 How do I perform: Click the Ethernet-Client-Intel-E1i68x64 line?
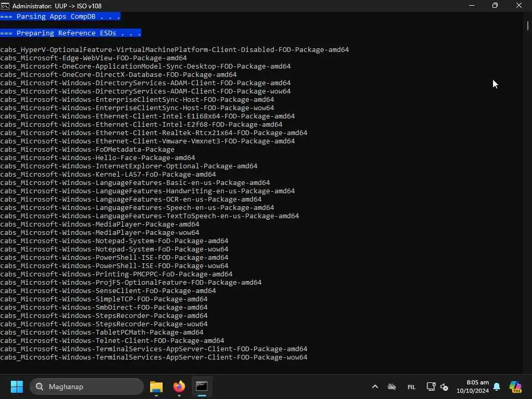pos(148,116)
